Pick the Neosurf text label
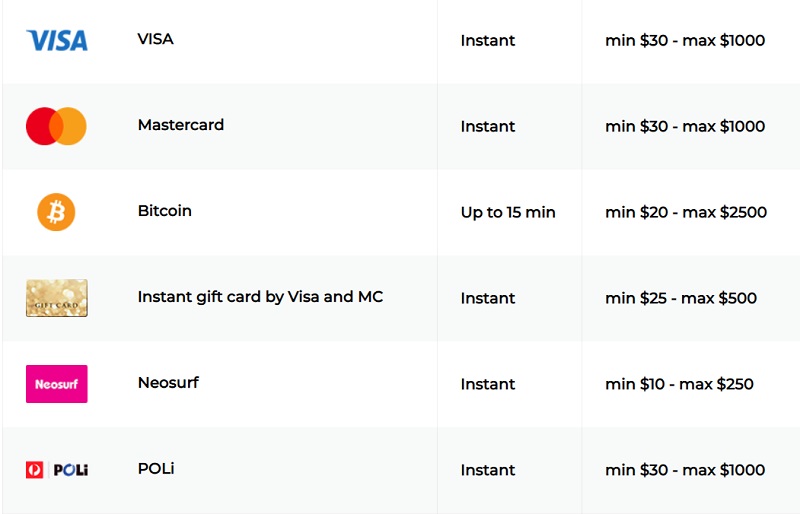The width and height of the screenshot is (800, 514). 168,382
